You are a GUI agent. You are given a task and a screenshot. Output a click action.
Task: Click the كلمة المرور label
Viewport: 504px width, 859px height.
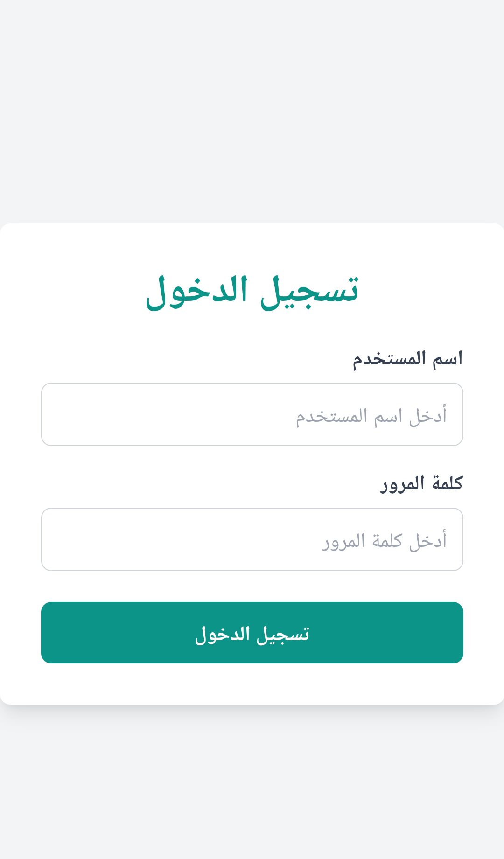[421, 484]
